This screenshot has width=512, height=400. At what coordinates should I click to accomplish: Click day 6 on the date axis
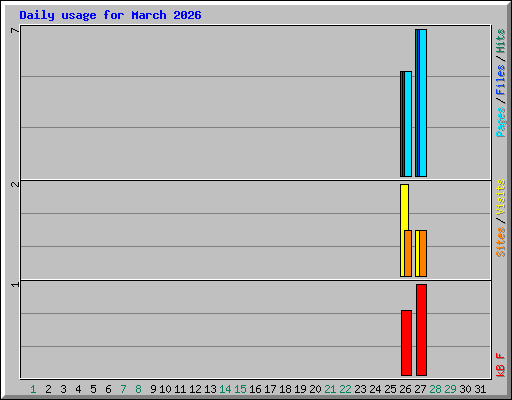point(108,389)
